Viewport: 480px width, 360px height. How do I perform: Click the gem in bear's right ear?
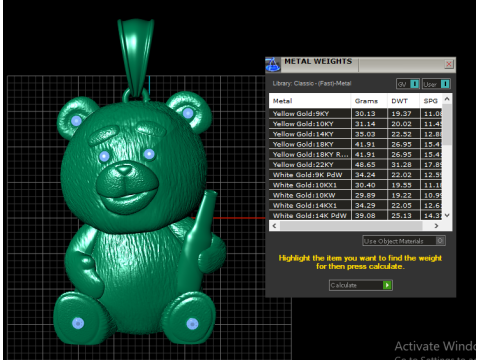coord(188,113)
